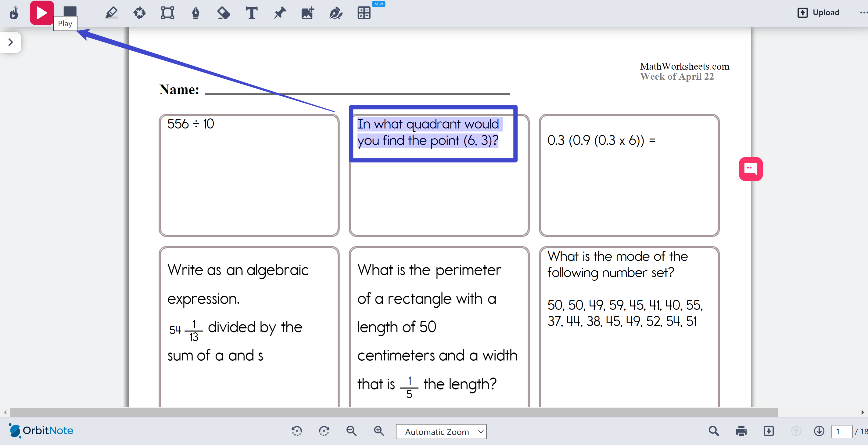868x445 pixels.
Task: Select the Pen drawing tool
Action: click(195, 13)
